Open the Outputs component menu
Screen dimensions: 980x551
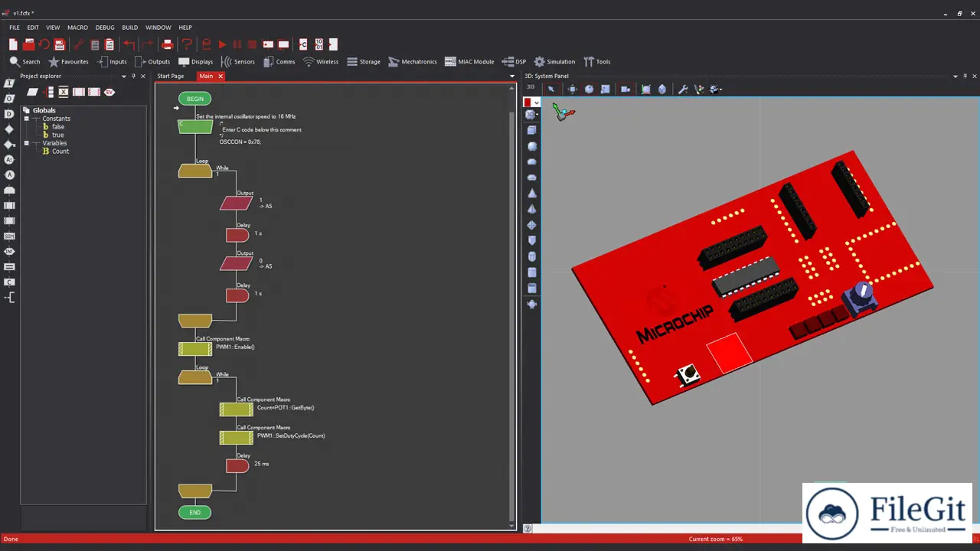point(152,62)
